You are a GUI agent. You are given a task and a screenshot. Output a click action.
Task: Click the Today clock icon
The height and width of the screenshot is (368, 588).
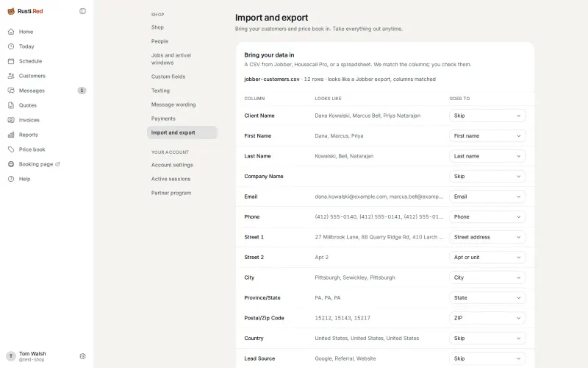pyautogui.click(x=11, y=46)
